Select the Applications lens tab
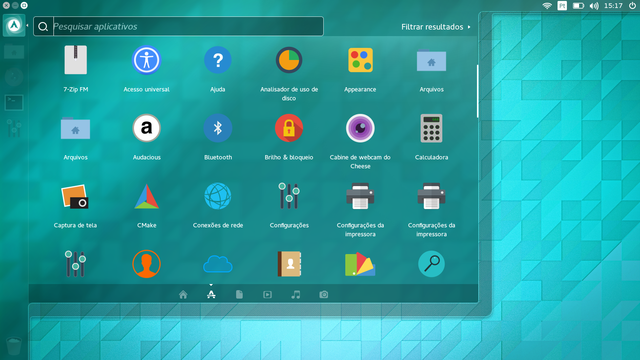Image resolution: width=640 pixels, height=360 pixels. pyautogui.click(x=211, y=294)
